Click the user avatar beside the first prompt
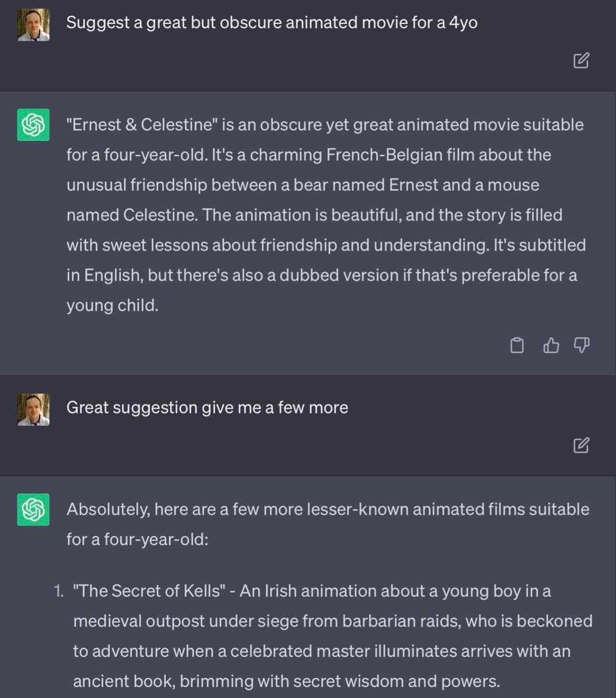The width and height of the screenshot is (616, 698). click(x=33, y=25)
